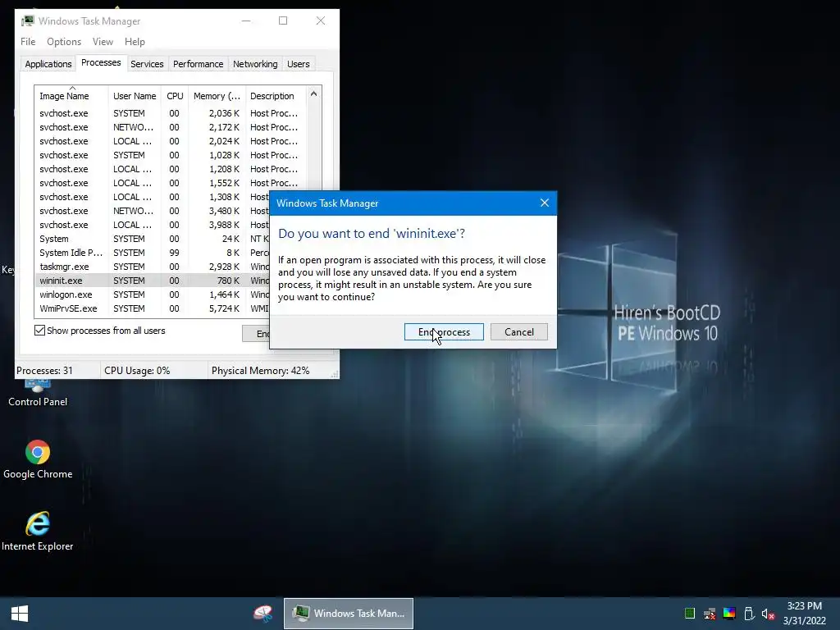Select the wininit.exe process row
Screen dimensions: 840x630
point(152,281)
